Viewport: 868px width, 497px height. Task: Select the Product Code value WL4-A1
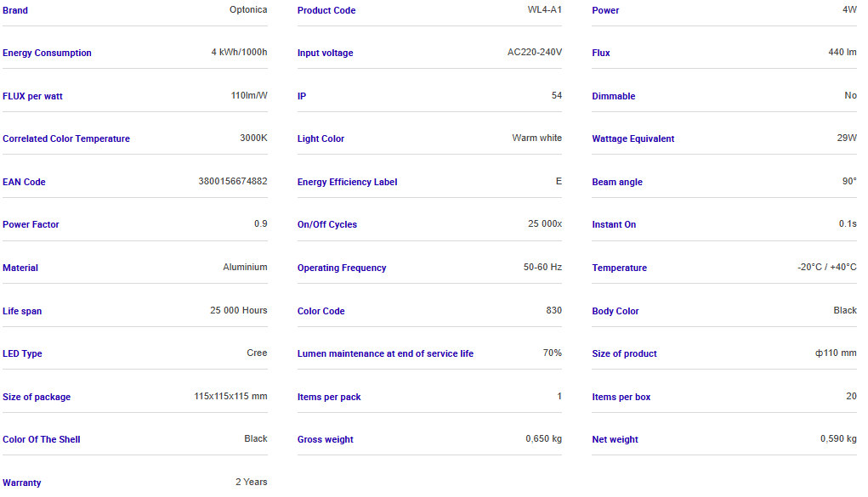pyautogui.click(x=544, y=10)
